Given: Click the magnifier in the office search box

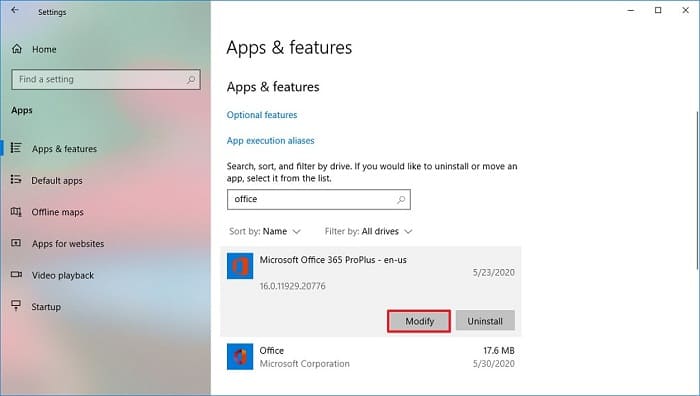Looking at the screenshot, I should [x=401, y=200].
